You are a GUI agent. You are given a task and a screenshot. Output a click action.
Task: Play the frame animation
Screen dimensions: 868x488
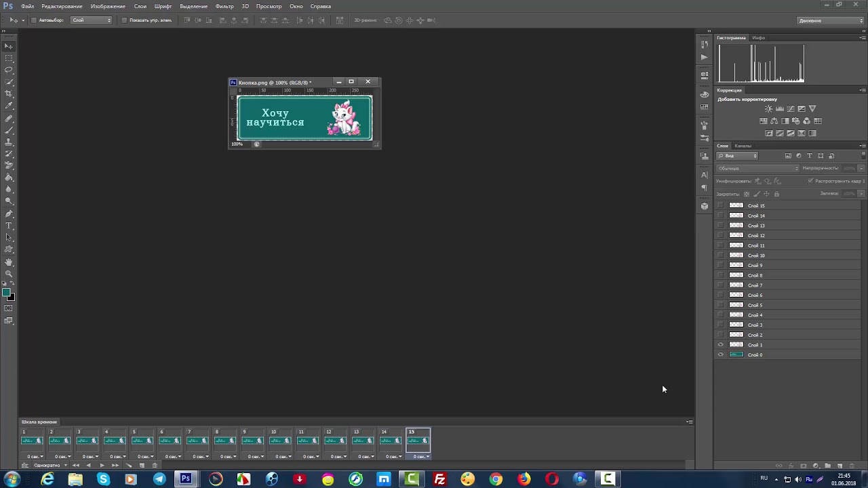pyautogui.click(x=102, y=465)
